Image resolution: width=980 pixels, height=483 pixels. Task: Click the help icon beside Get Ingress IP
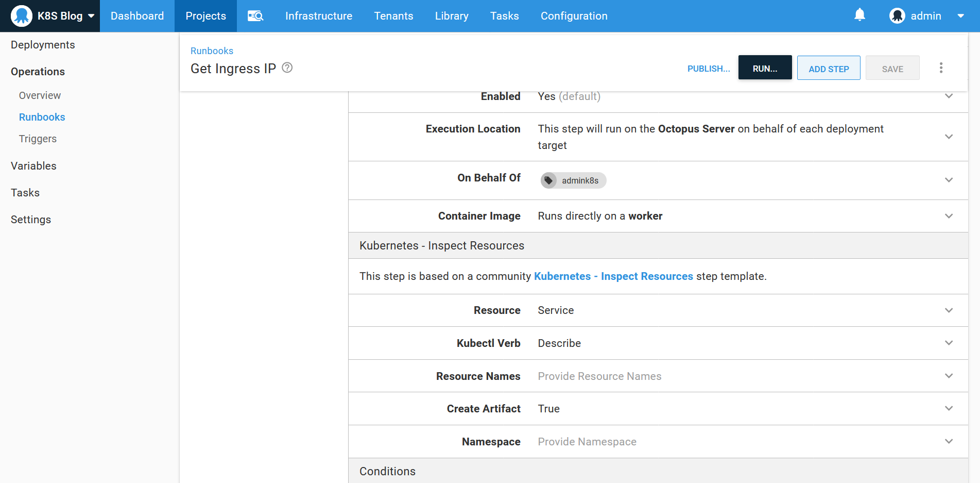[x=287, y=68]
